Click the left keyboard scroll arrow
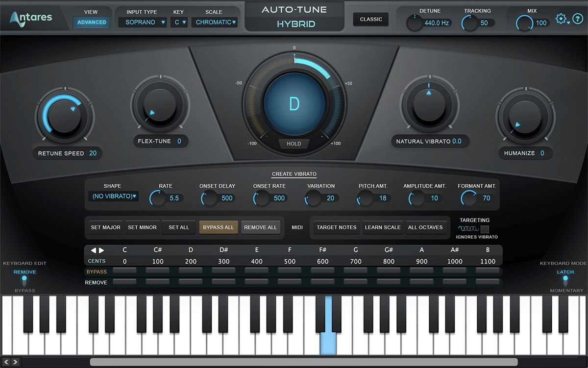Screen dimensions: 588x368 click(6, 361)
